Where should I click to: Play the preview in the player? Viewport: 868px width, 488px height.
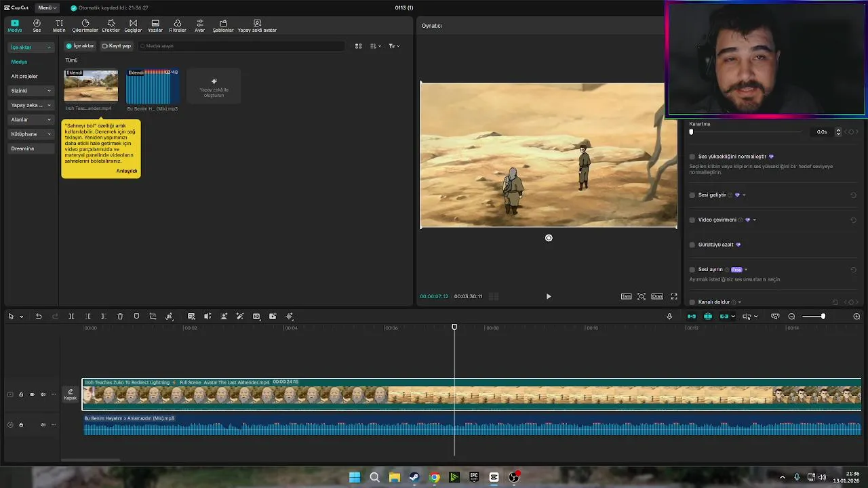549,296
